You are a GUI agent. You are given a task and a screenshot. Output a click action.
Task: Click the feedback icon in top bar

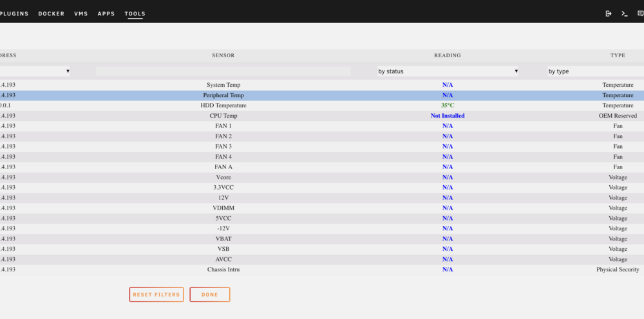click(640, 14)
